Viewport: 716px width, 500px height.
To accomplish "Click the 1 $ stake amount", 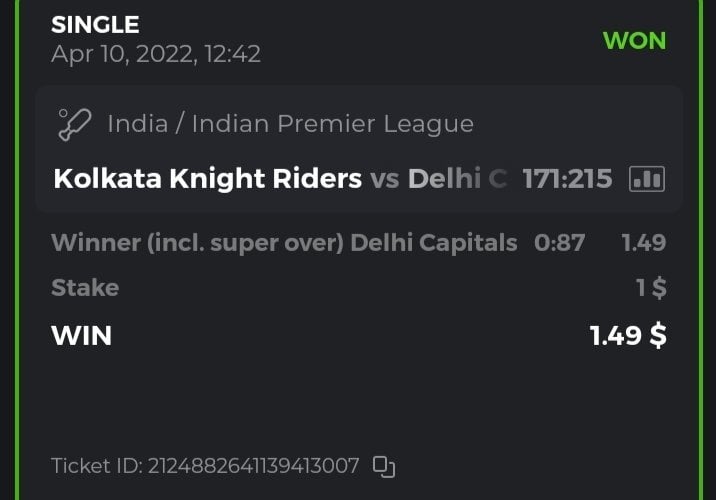I will [651, 288].
